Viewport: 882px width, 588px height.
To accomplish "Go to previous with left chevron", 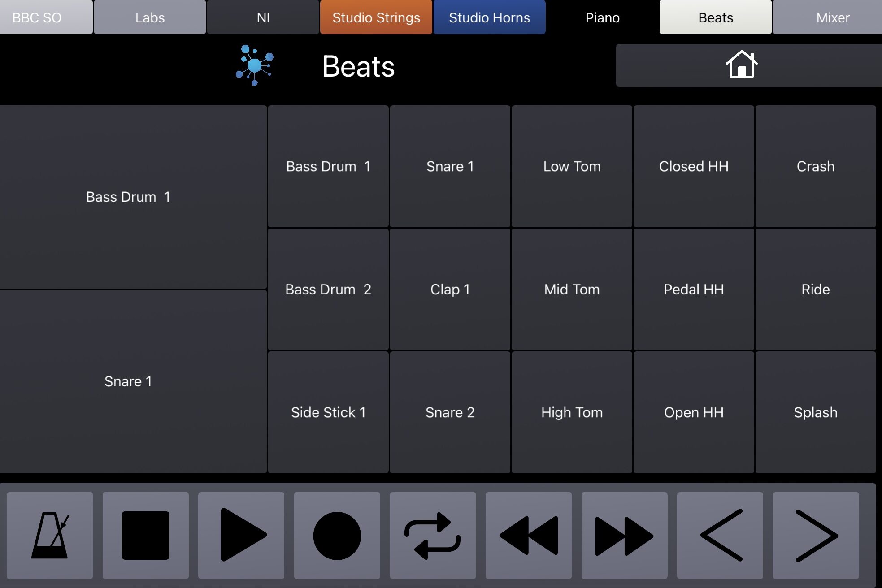I will click(720, 535).
